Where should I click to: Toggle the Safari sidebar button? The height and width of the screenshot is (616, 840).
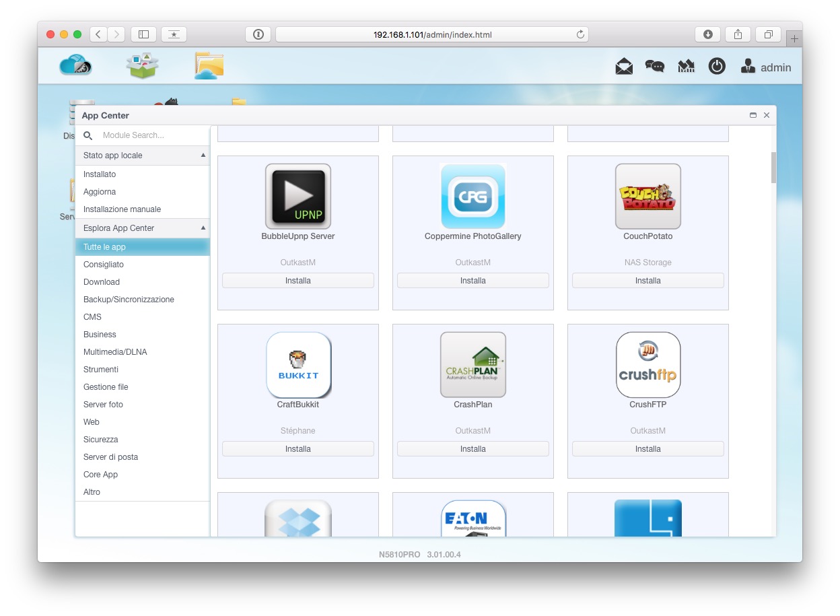point(143,34)
